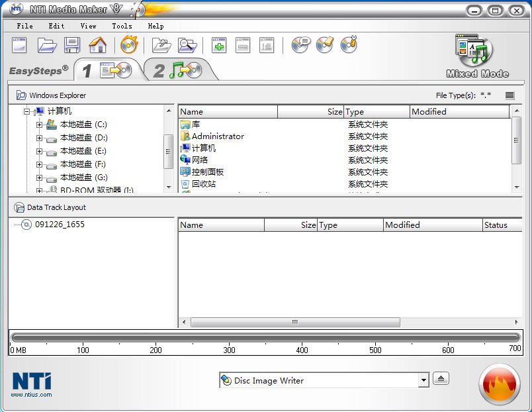Screen dimensions: 532x412
Task: Click the open folder with pencil icon
Action: point(161,45)
